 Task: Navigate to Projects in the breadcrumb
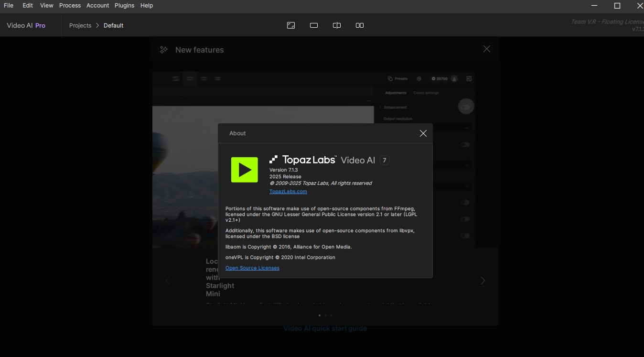pyautogui.click(x=80, y=25)
